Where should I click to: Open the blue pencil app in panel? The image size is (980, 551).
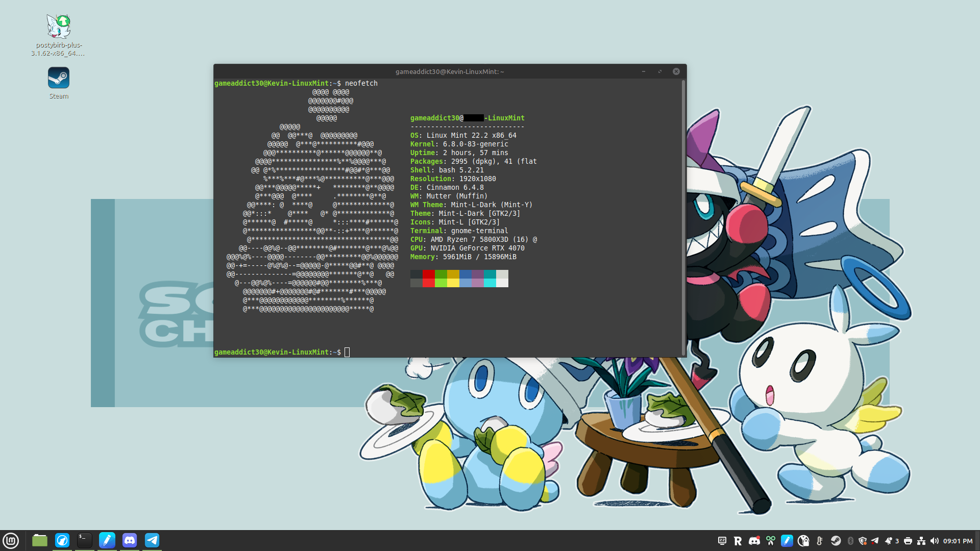click(107, 540)
